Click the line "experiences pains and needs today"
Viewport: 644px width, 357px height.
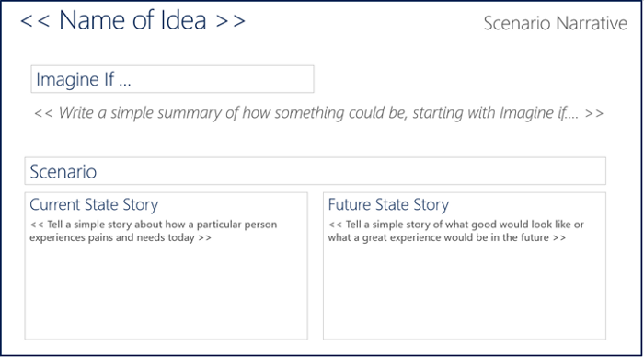[121, 237]
